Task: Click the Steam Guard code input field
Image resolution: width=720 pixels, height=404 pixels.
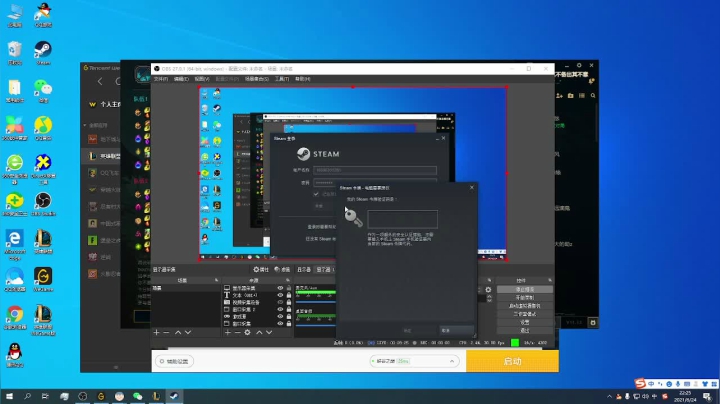Action: pos(403,219)
